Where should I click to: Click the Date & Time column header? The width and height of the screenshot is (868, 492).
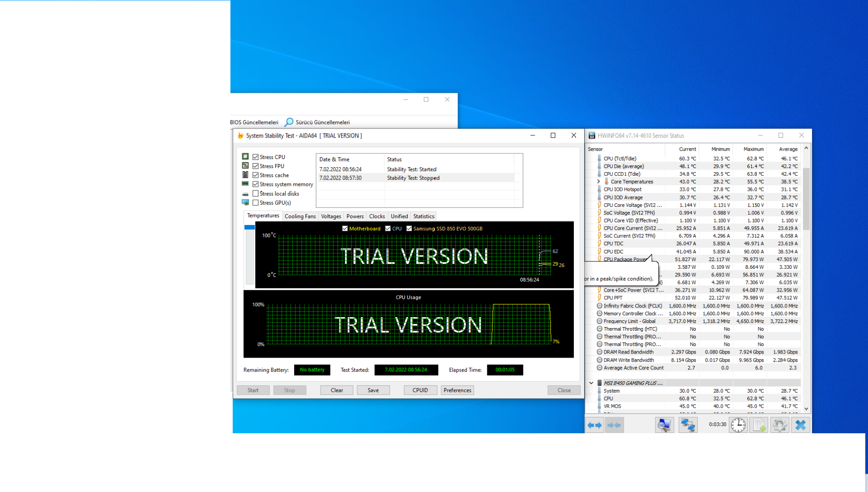pos(350,159)
